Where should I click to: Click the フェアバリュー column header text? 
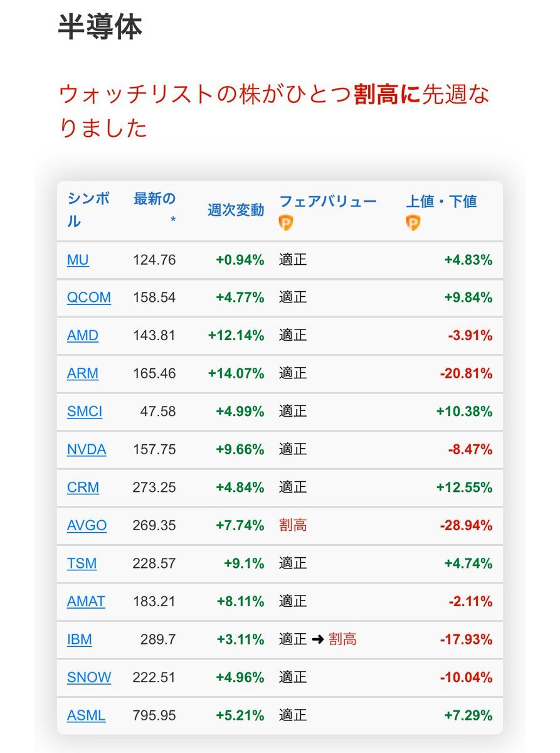click(x=328, y=201)
